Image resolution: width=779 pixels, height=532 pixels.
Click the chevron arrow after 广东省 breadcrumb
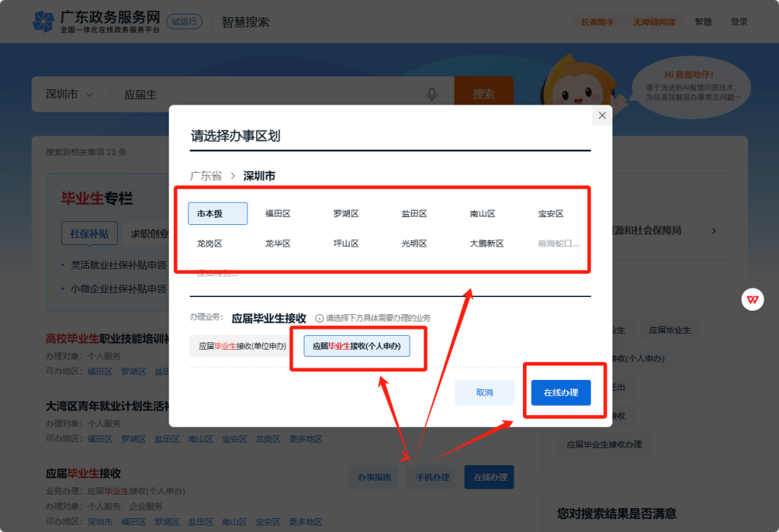coord(233,176)
